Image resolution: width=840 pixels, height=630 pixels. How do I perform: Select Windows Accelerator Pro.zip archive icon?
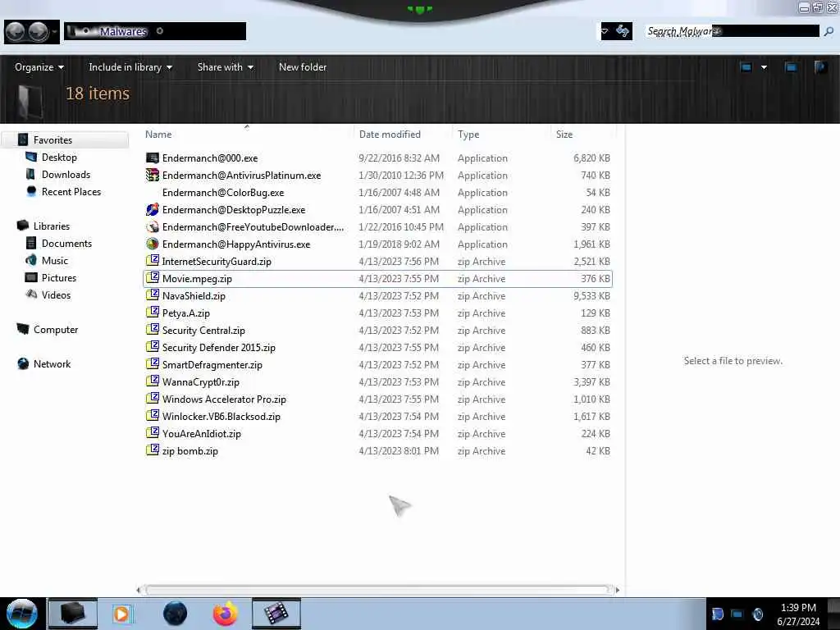pos(153,399)
